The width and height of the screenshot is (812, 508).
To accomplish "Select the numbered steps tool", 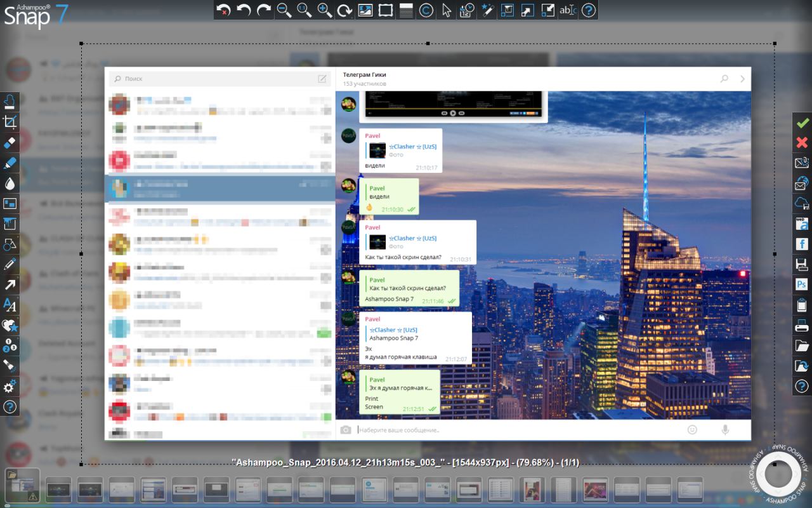I will 10,346.
